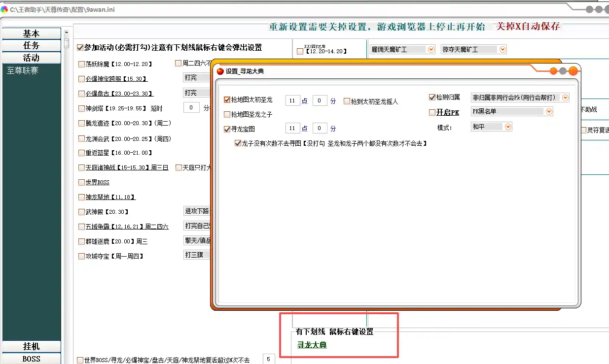
Task: Click the 复活超过N次 field showing 5
Action: click(x=269, y=359)
